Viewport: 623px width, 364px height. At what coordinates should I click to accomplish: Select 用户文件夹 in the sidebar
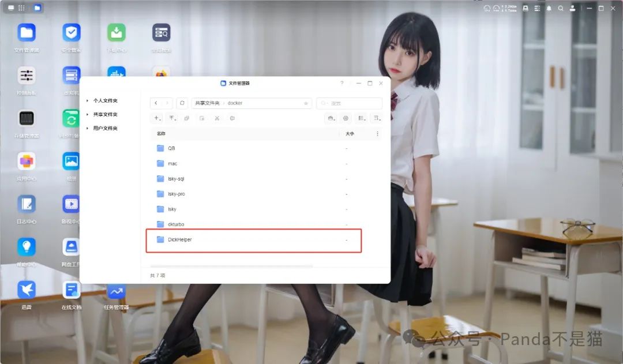tap(106, 129)
